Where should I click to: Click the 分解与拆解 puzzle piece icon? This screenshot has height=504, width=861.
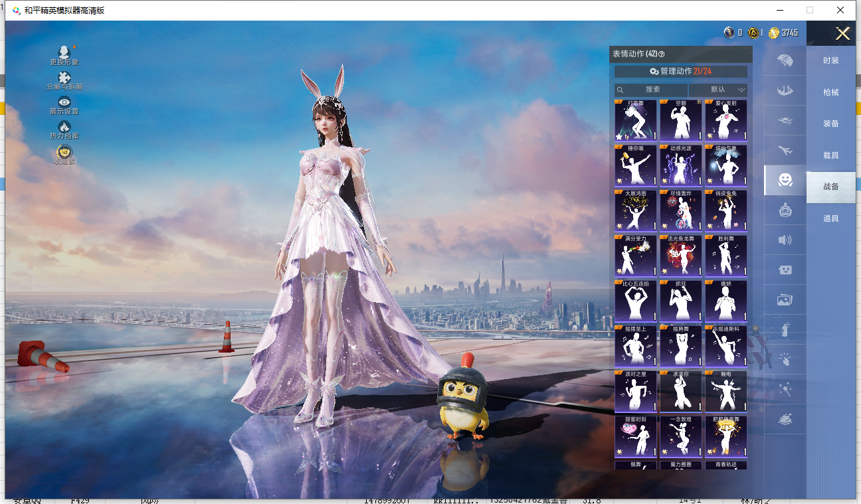click(64, 78)
